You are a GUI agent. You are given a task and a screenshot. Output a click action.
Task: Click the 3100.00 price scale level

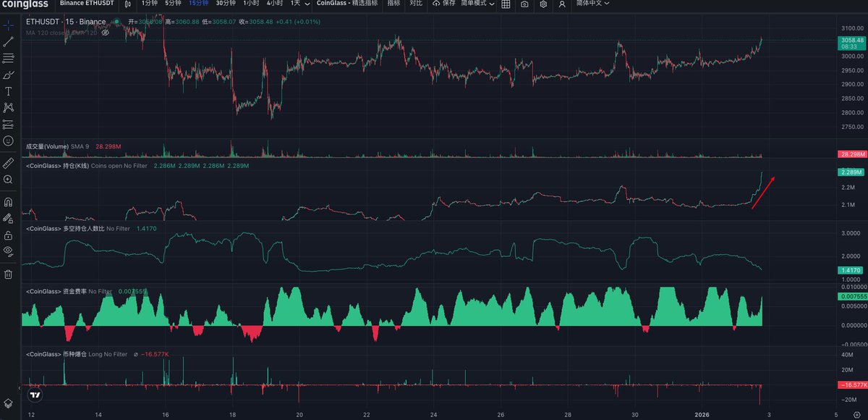pos(852,28)
